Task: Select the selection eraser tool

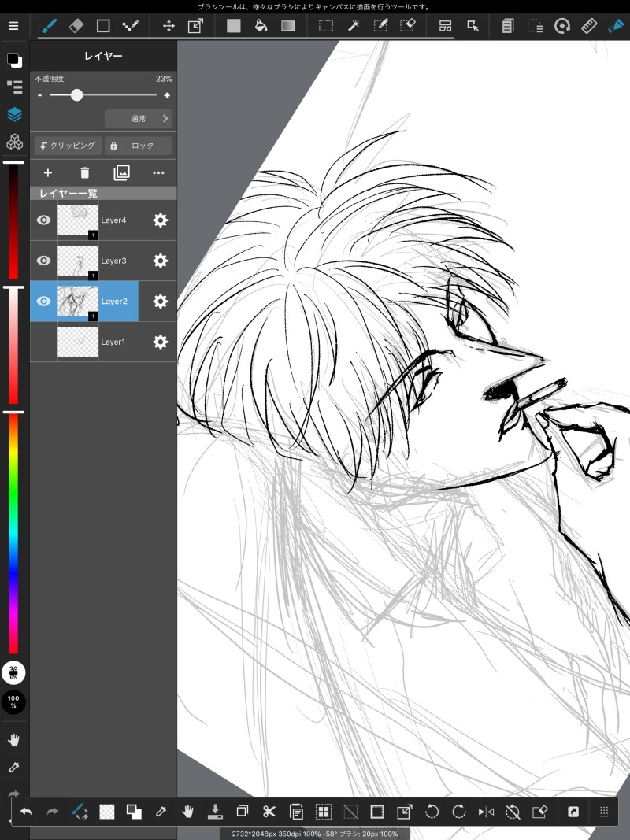Action: coord(408,26)
